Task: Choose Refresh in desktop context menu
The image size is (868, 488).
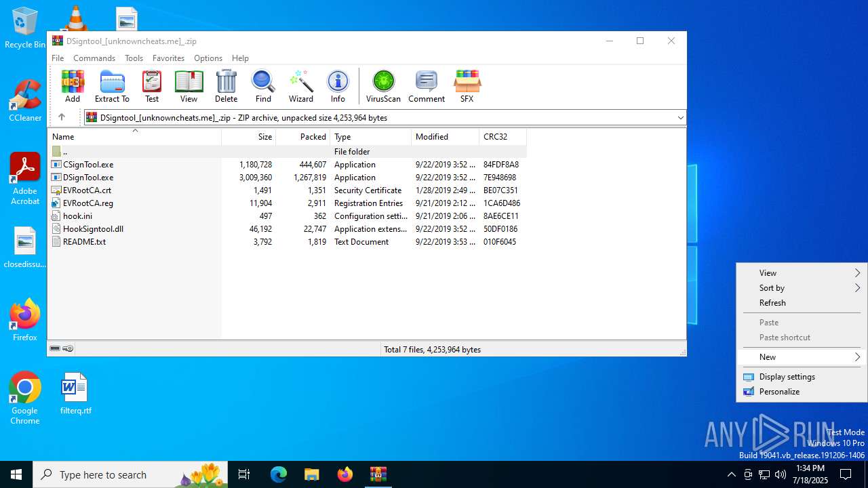Action: point(802,303)
